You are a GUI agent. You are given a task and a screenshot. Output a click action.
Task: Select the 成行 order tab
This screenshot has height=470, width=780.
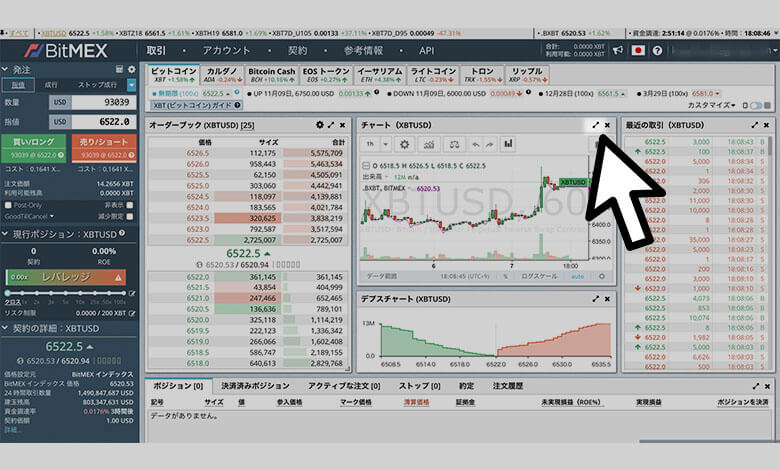click(51, 85)
